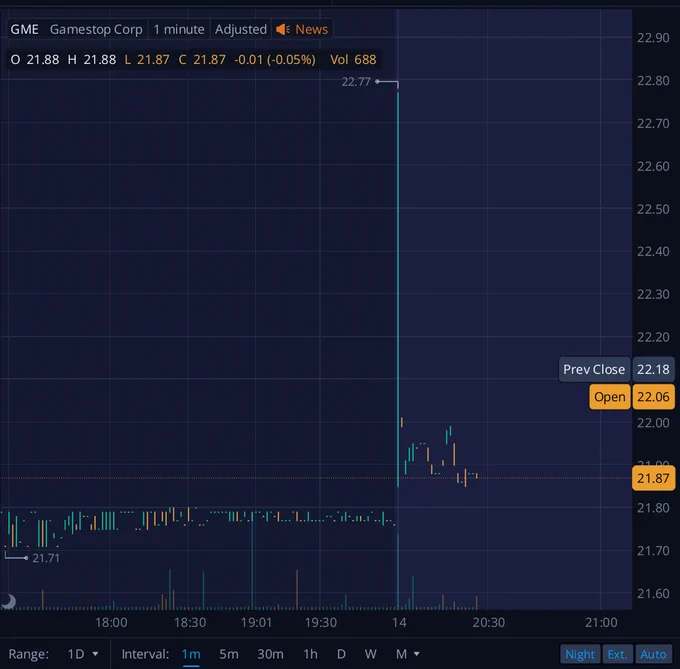Click the H 21.88 high value
Image resolution: width=680 pixels, height=669 pixels.
point(92,59)
